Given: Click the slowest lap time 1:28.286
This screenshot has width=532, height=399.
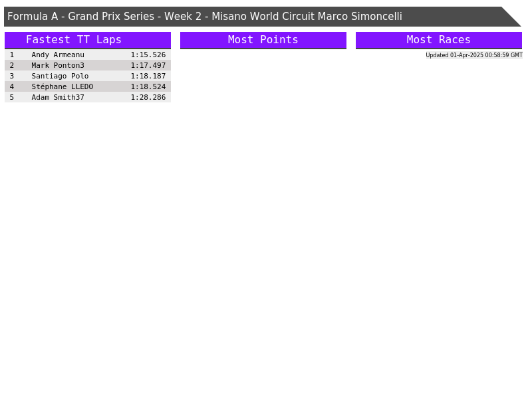Looking at the screenshot, I should [x=148, y=97].
